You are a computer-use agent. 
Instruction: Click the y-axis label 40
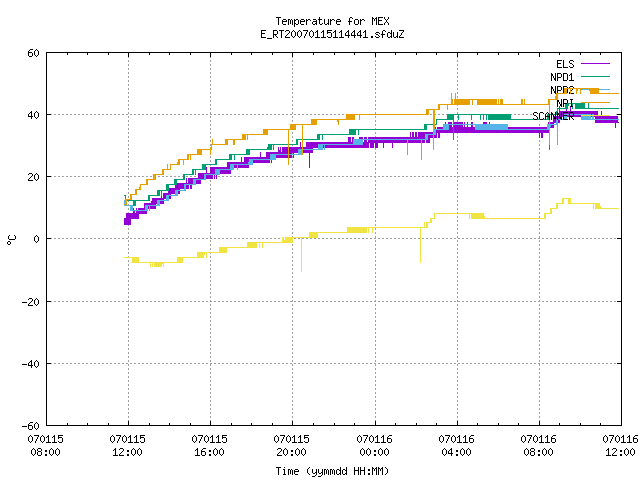point(33,115)
